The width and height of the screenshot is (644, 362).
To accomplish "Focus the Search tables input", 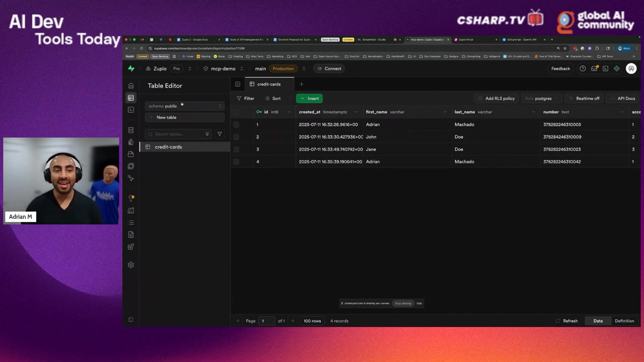I will pos(178,134).
